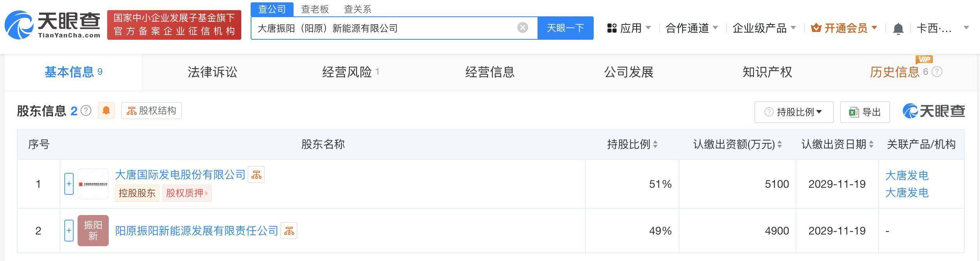Clear the company search field
980x261 pixels.
(522, 28)
